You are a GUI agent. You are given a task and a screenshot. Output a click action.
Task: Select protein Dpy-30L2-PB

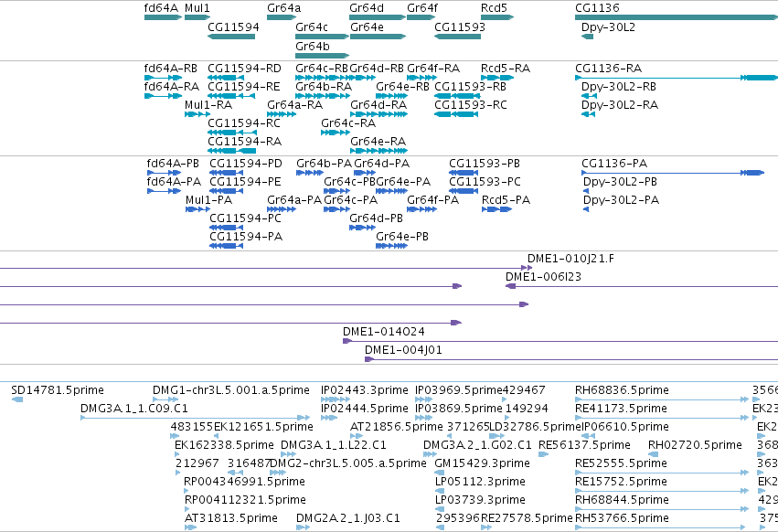(586, 191)
